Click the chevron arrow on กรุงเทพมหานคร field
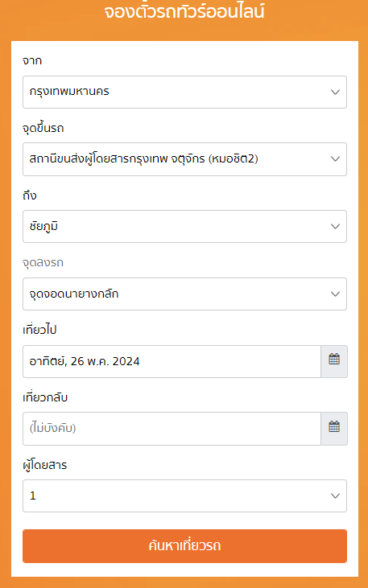 (335, 93)
